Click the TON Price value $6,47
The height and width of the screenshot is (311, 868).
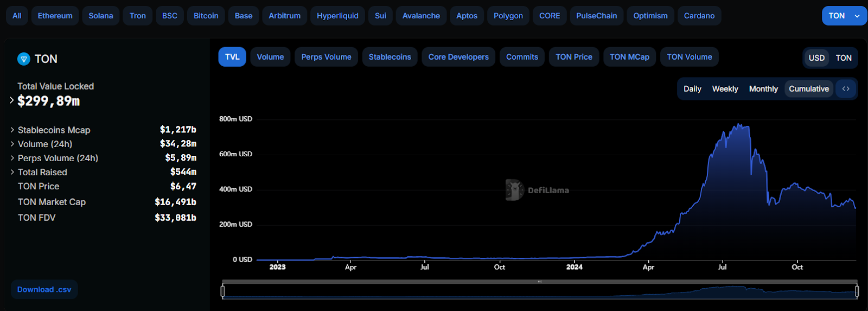[x=183, y=186]
